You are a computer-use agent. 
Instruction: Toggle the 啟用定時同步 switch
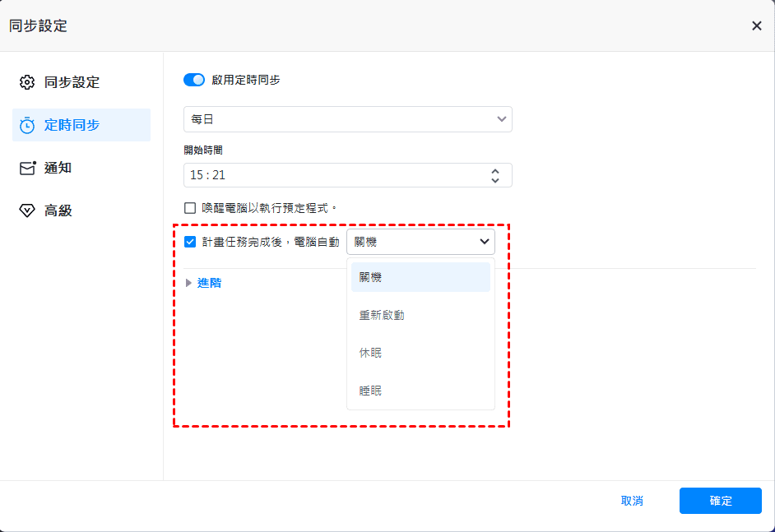click(x=194, y=80)
